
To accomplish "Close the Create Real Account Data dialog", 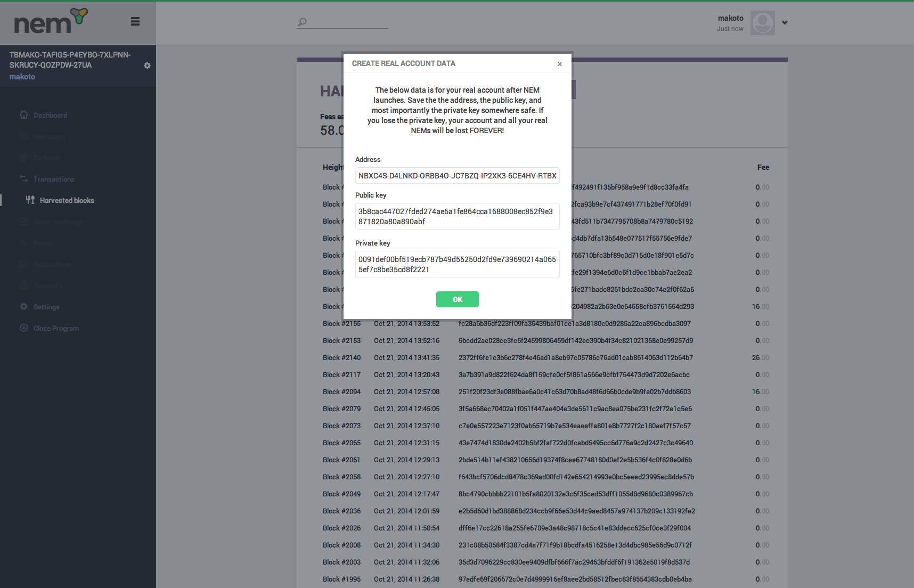I will [560, 64].
